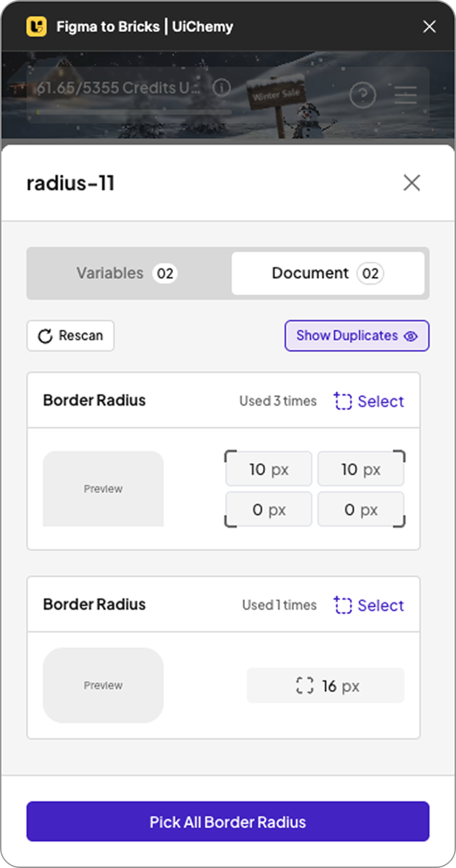Toggle Show Duplicates visibility
456x868 pixels.
coord(356,336)
